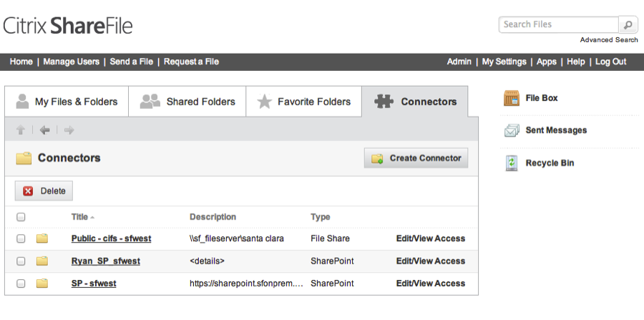Click the Delete button
Screen dimensions: 644x320
(44, 191)
